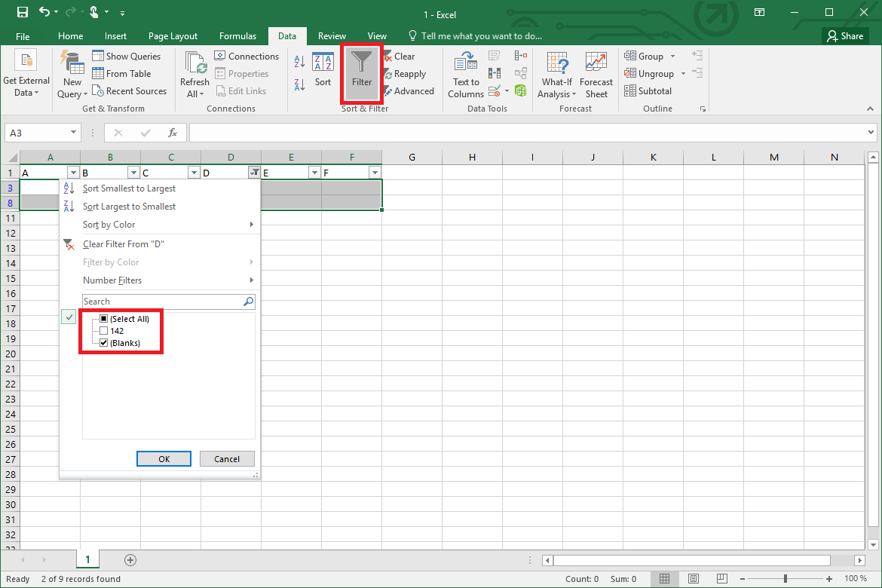Screen dimensions: 882x588
Task: Click inside the filter Search box
Action: 158,301
